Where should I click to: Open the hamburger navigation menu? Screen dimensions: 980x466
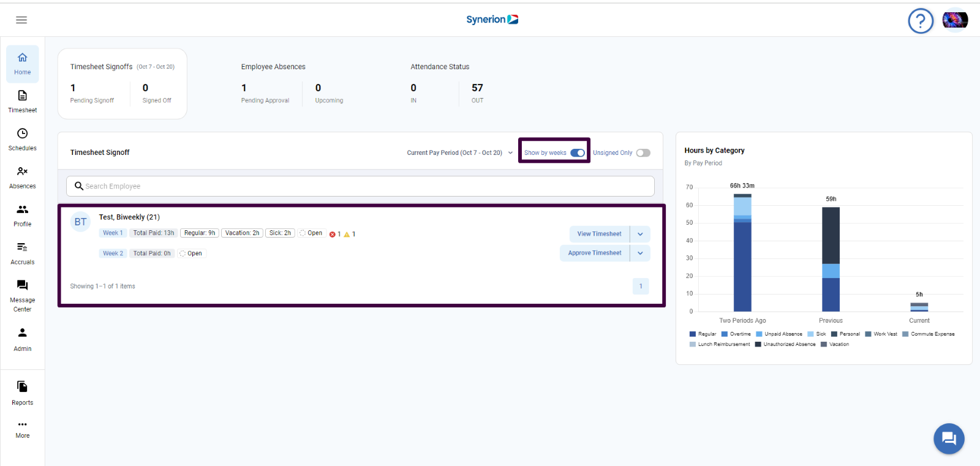21,20
